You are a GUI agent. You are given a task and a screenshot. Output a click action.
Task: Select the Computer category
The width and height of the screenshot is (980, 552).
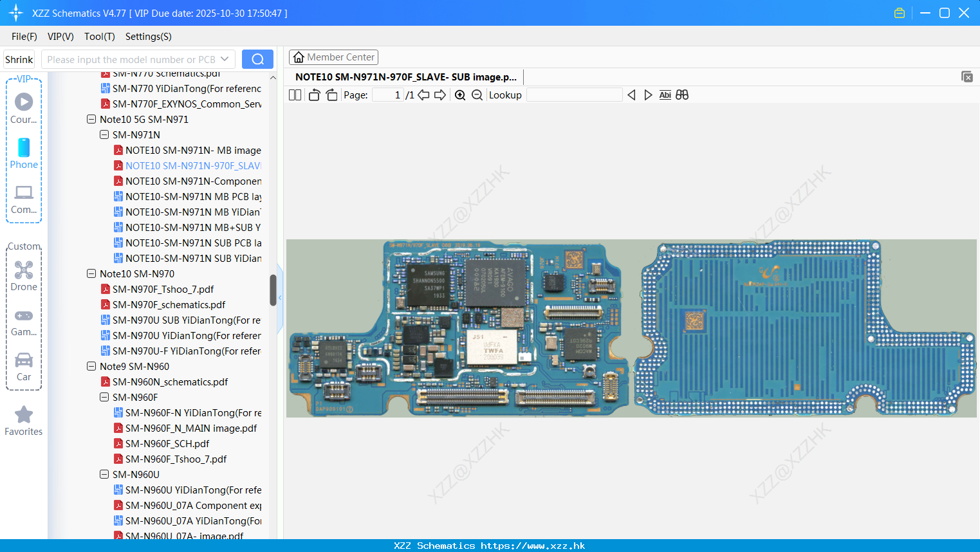coord(24,199)
